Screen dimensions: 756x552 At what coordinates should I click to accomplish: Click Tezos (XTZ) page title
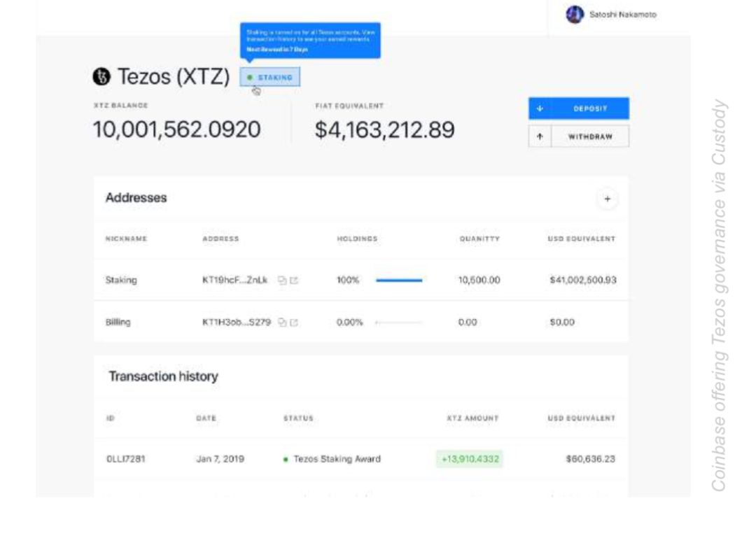(174, 76)
